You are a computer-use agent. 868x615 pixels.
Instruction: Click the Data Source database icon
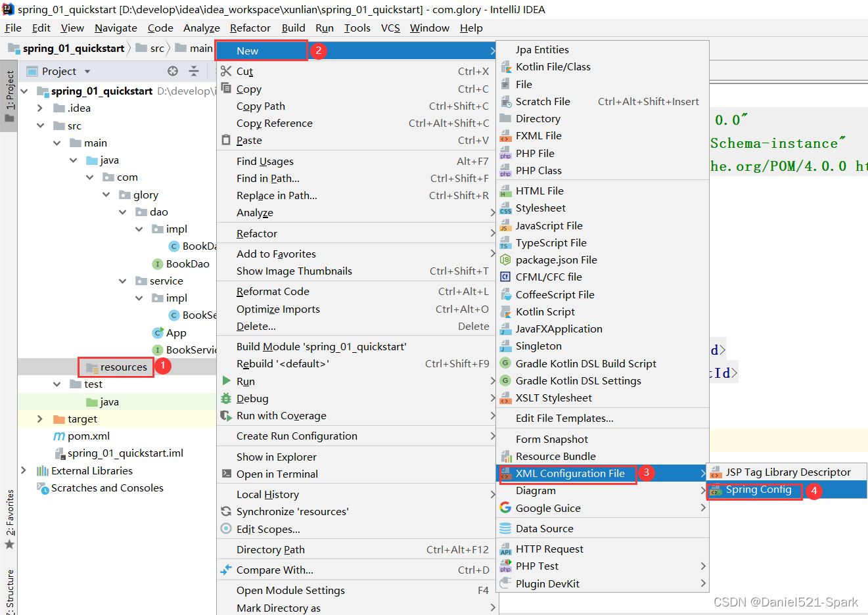505,528
